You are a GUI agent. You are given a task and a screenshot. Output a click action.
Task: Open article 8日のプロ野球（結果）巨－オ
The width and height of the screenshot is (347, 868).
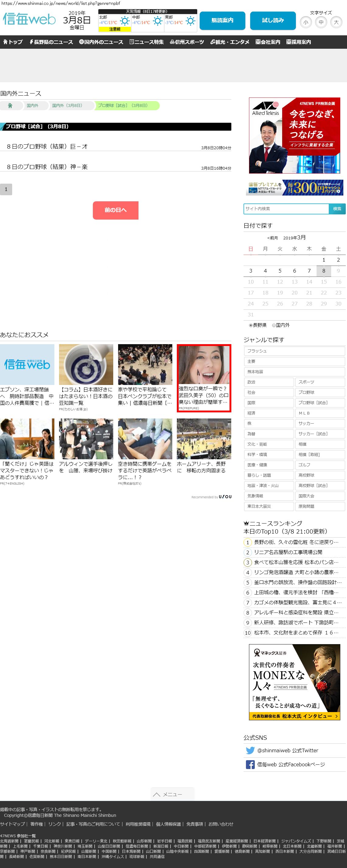(47, 146)
